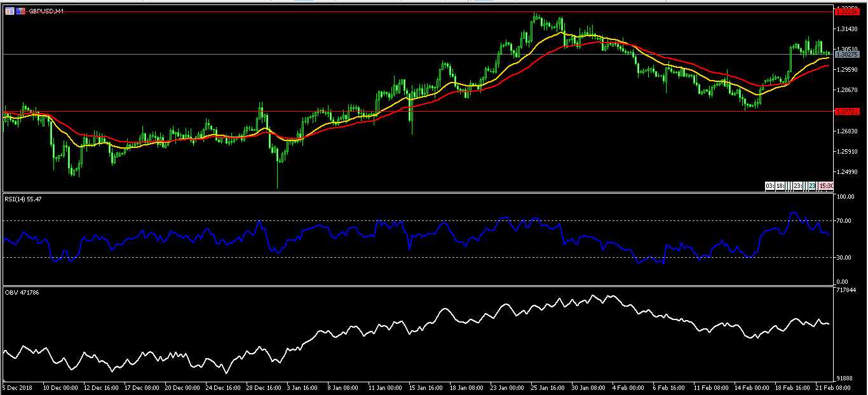The height and width of the screenshot is (395, 868).
Task: Click the GBPUSD,H4 chart symbol label
Action: pos(46,11)
